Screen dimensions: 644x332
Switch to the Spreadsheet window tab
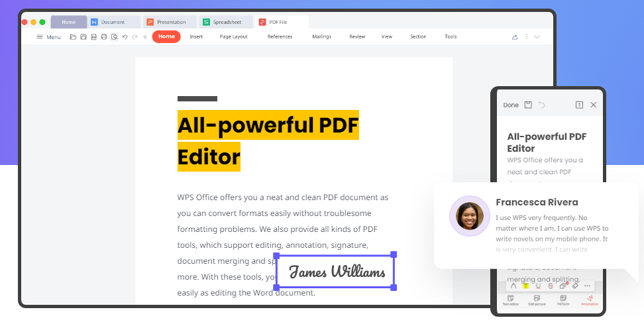pyautogui.click(x=226, y=22)
